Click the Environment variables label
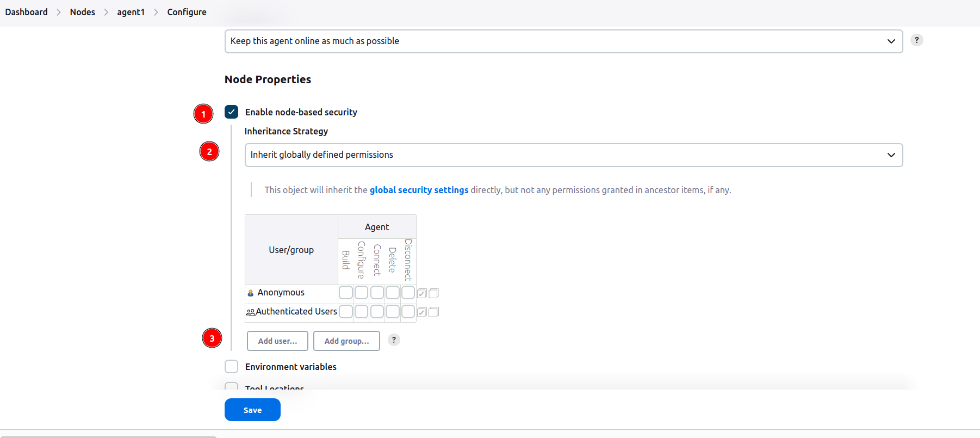Image resolution: width=980 pixels, height=438 pixels. 291,367
